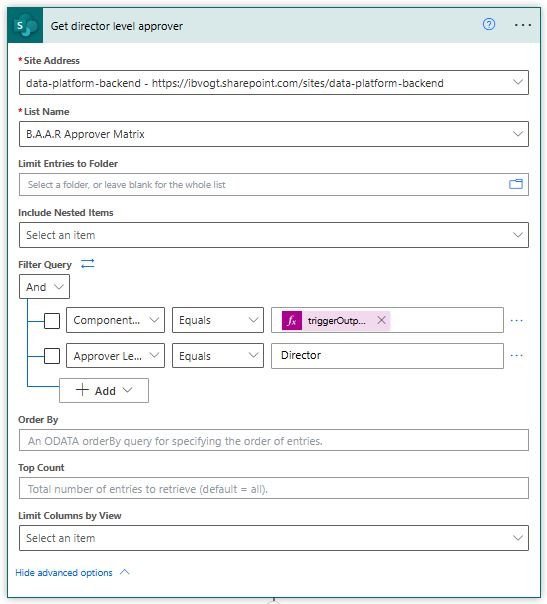Click the Add filter condition button
Image resolution: width=547 pixels, height=604 pixels.
(x=104, y=391)
